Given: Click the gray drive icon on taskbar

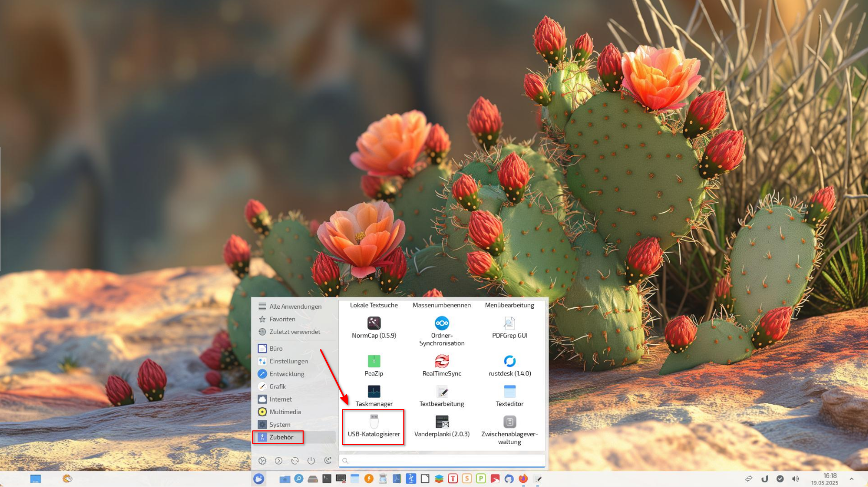Looking at the screenshot, I should click(x=313, y=479).
